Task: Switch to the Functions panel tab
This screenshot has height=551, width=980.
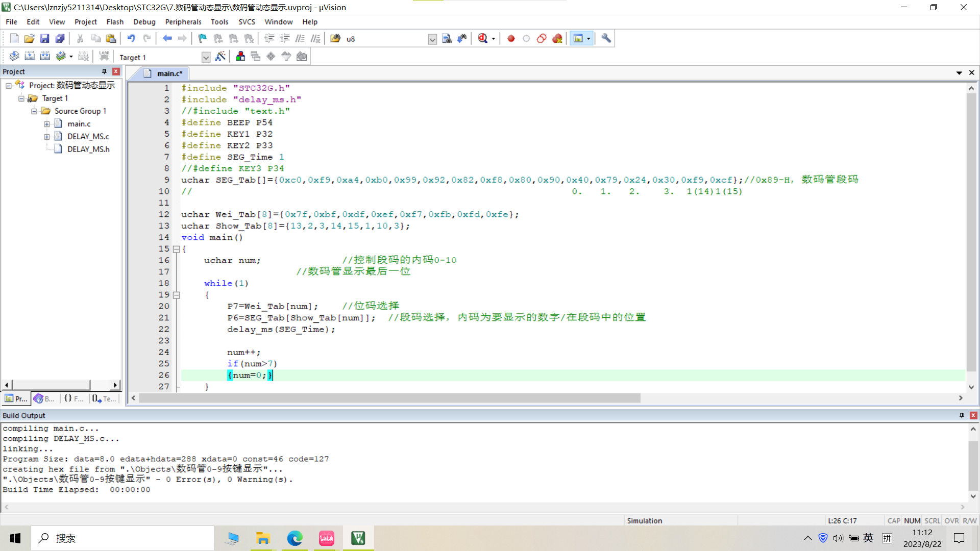Action: pos(74,398)
